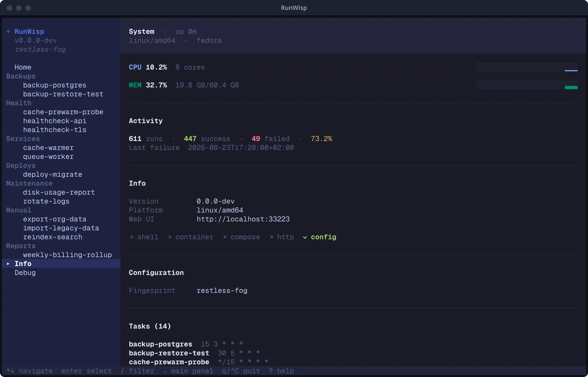Click the version value 0.0.0-dev in Info
The image size is (588, 377).
(215, 201)
